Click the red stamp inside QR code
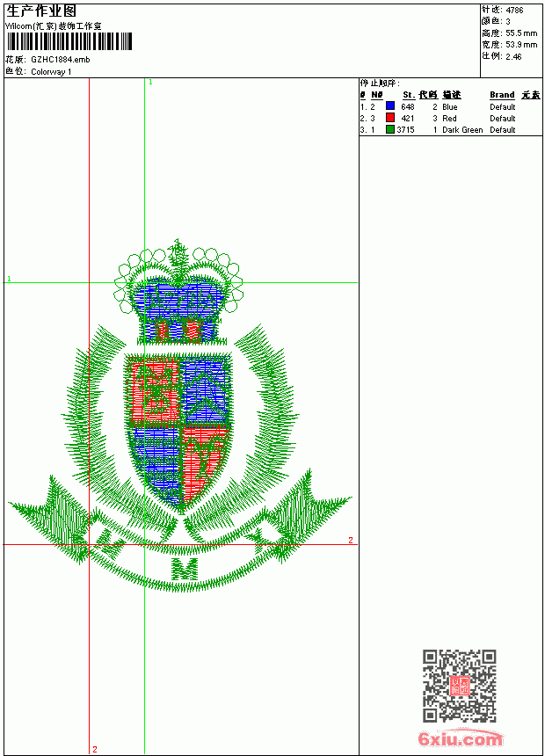This screenshot has height=756, width=545. 460,686
